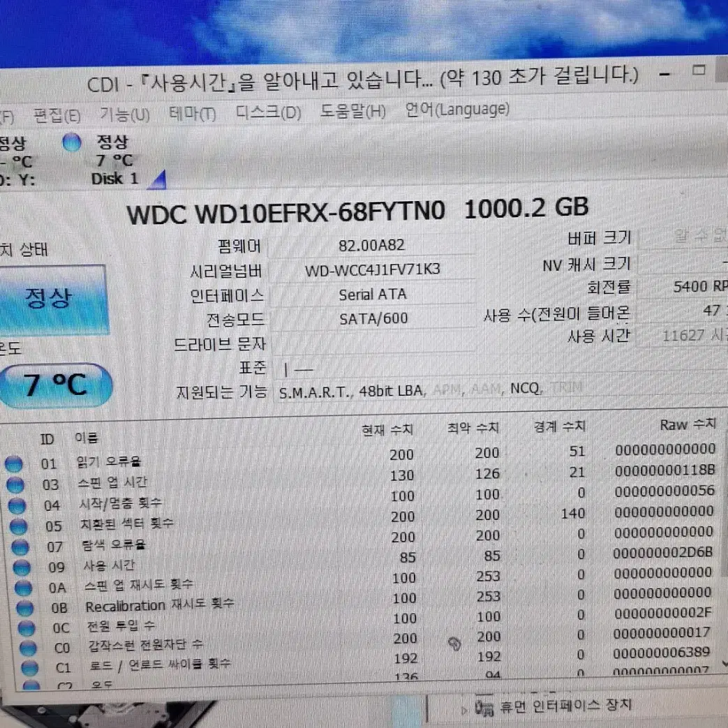Click status icon for 04 시작/멈춤 횟수
Screen dimensions: 728x728
(17, 505)
